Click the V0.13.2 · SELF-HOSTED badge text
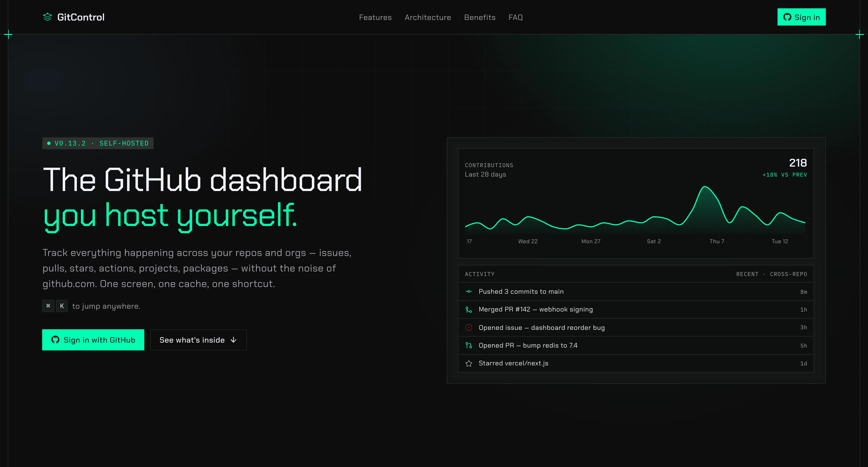The width and height of the screenshot is (868, 467). point(102,143)
